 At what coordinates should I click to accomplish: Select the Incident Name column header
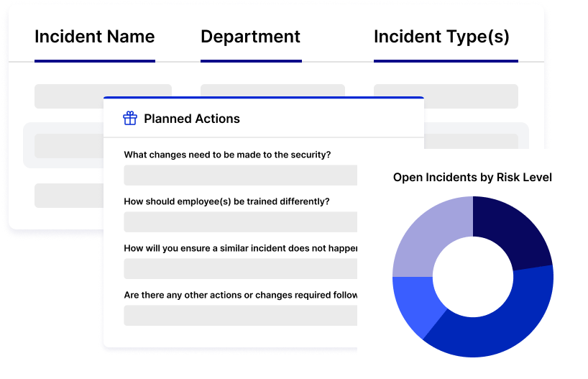[x=94, y=37]
